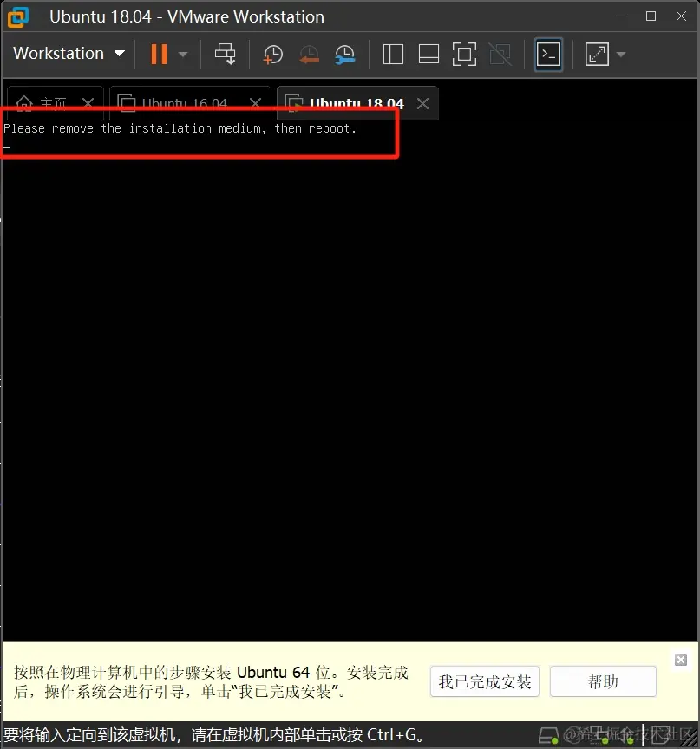700x749 pixels.
Task: Enter full screen mode
Action: pyautogui.click(x=464, y=54)
